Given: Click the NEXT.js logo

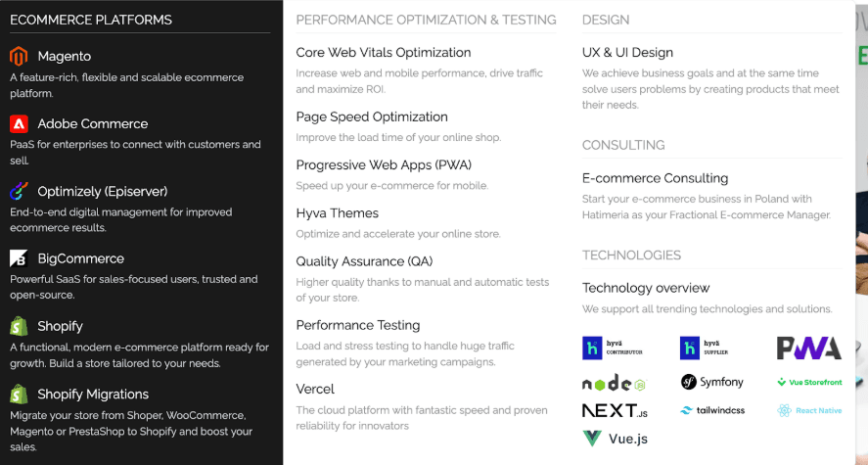Looking at the screenshot, I should point(614,411).
